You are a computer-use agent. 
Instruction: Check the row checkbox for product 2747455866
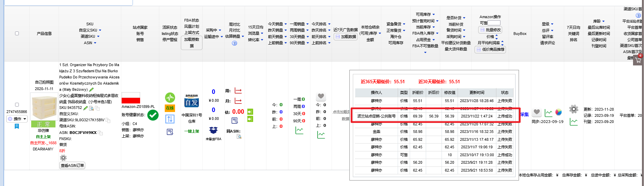pyautogui.click(x=17, y=105)
